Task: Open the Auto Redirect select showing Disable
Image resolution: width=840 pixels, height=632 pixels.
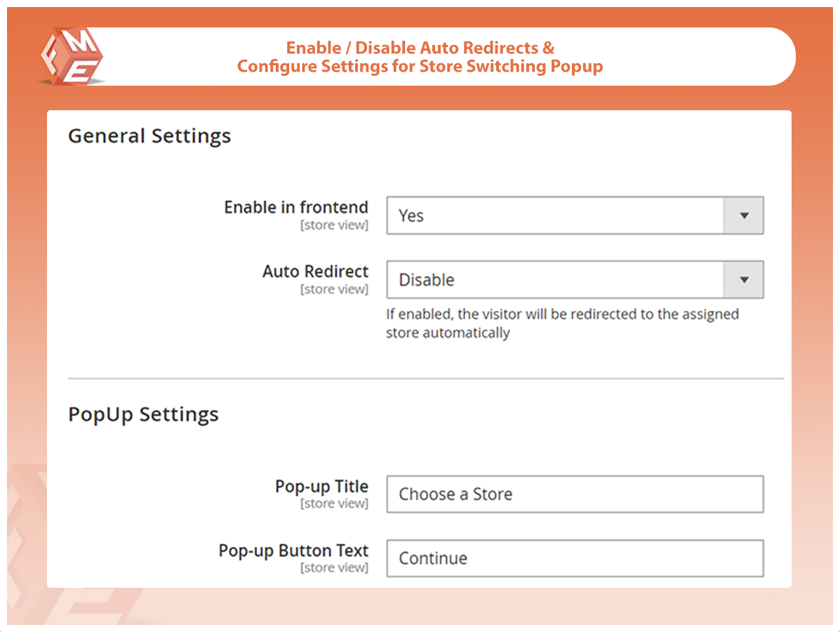Action: point(554,279)
